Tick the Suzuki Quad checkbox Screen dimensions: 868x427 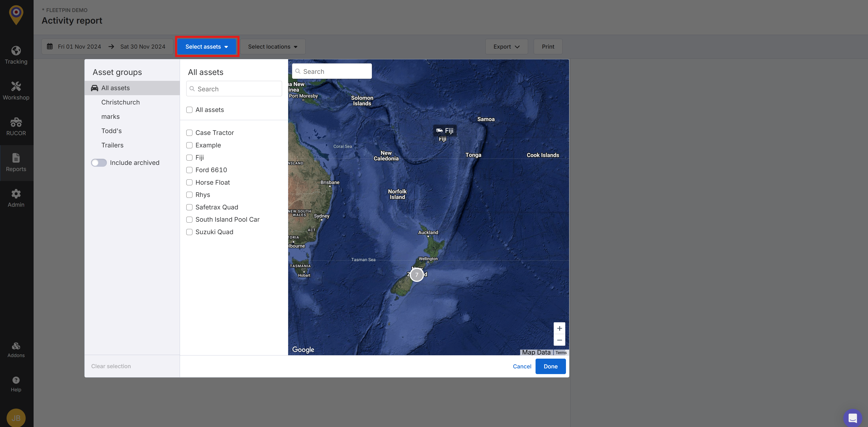coord(189,232)
